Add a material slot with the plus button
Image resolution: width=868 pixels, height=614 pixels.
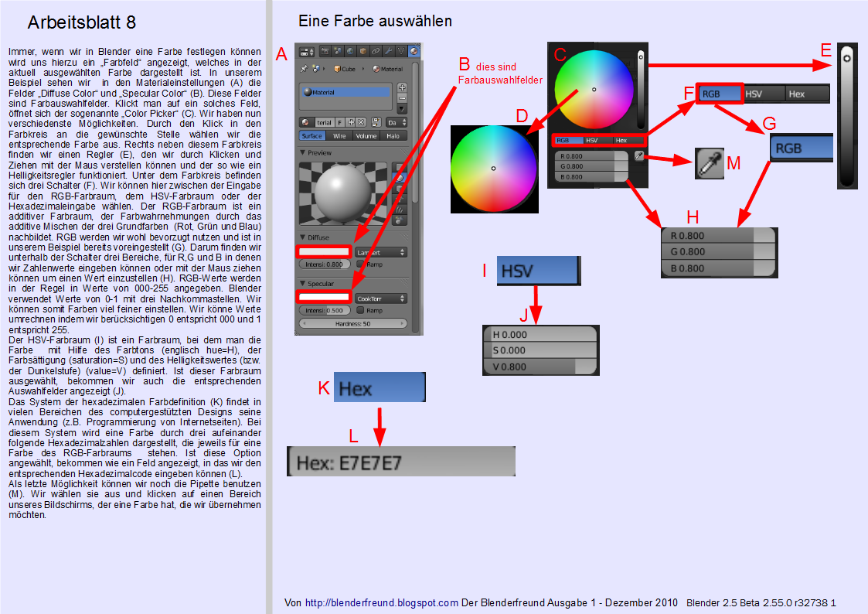(403, 87)
